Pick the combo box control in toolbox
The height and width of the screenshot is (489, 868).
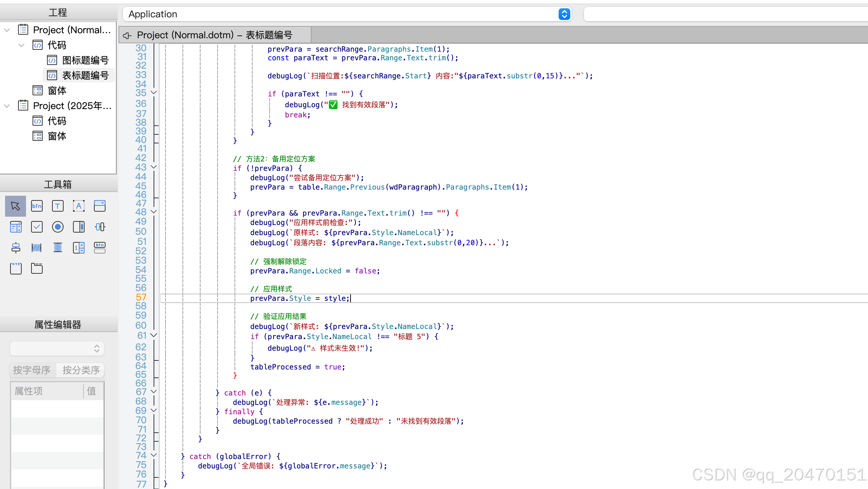[100, 206]
